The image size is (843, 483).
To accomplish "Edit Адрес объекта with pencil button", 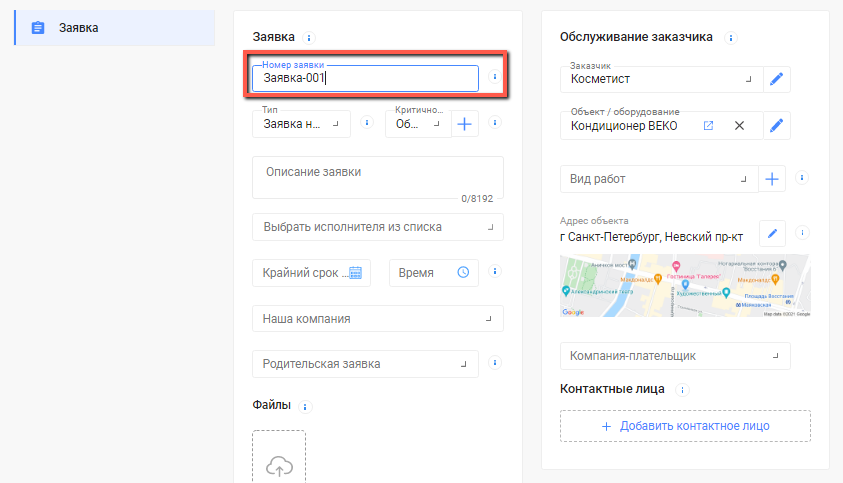I will (773, 233).
